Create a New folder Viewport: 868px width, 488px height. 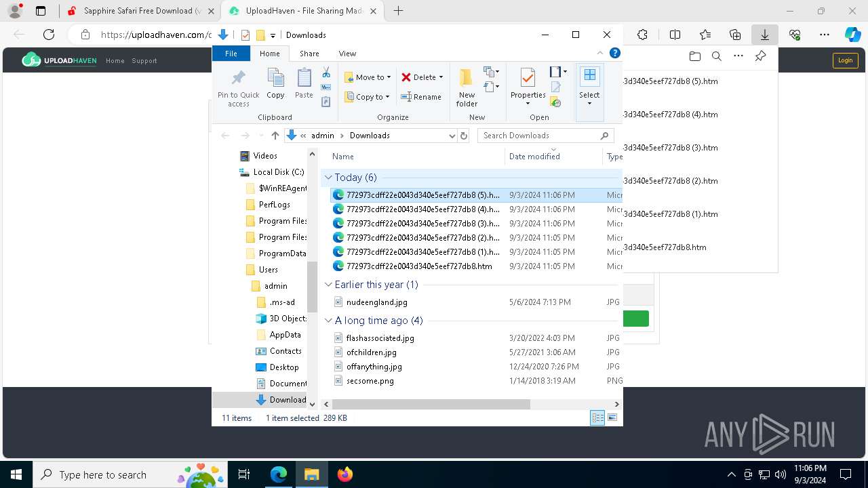coord(467,88)
